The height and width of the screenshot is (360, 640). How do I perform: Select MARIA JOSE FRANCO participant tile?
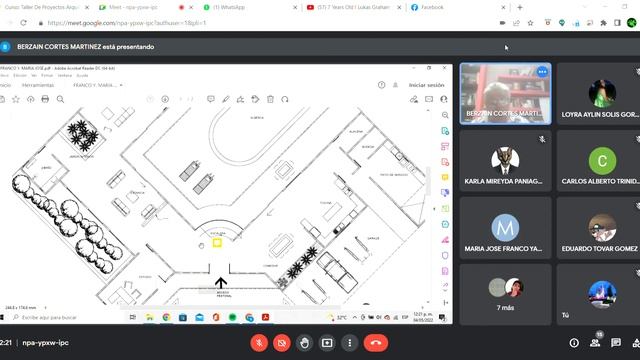[x=505, y=228]
